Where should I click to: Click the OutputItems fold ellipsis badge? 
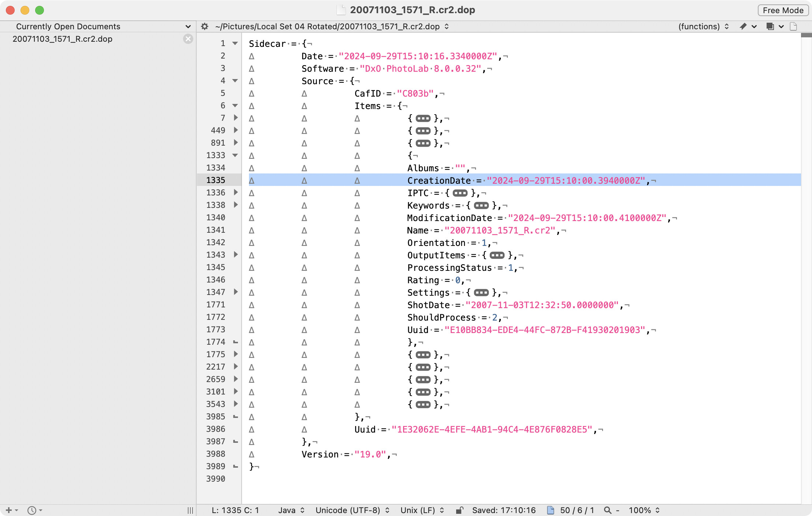coord(497,255)
